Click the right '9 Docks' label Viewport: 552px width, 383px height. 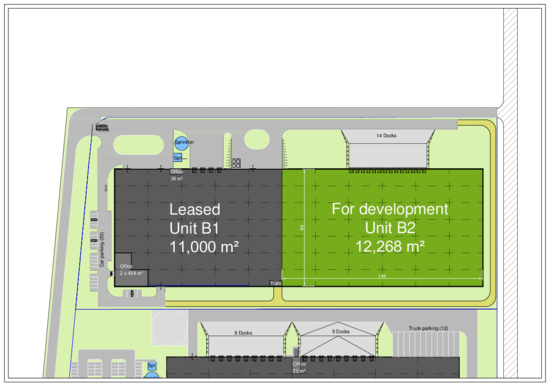pyautogui.click(x=340, y=331)
